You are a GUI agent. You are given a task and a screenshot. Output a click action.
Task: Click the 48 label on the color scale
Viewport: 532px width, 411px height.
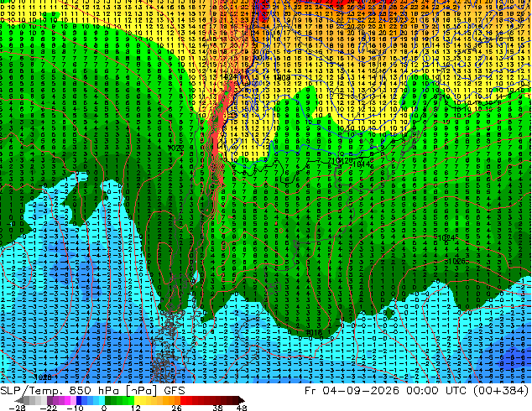click(242, 408)
